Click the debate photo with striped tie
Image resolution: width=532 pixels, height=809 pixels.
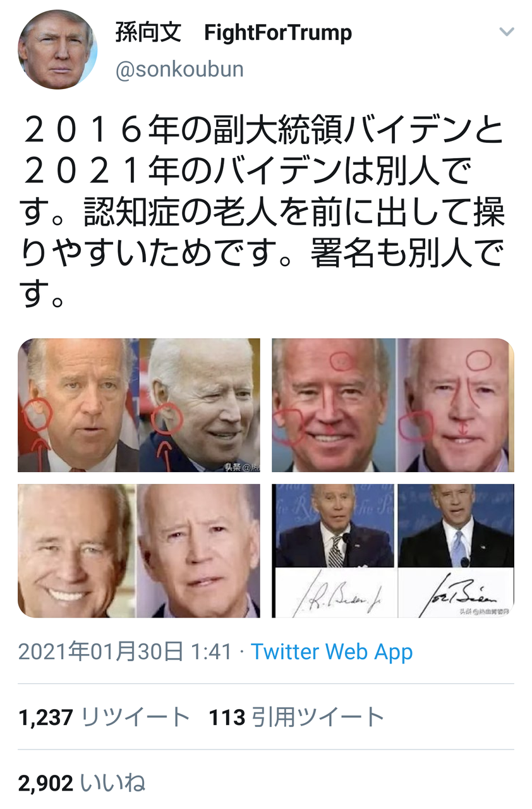point(335,526)
